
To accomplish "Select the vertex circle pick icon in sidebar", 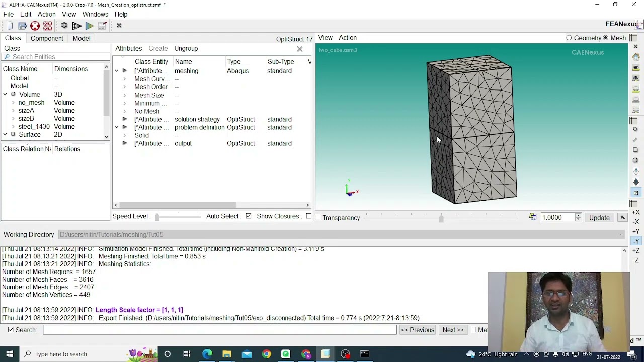I will (x=636, y=129).
